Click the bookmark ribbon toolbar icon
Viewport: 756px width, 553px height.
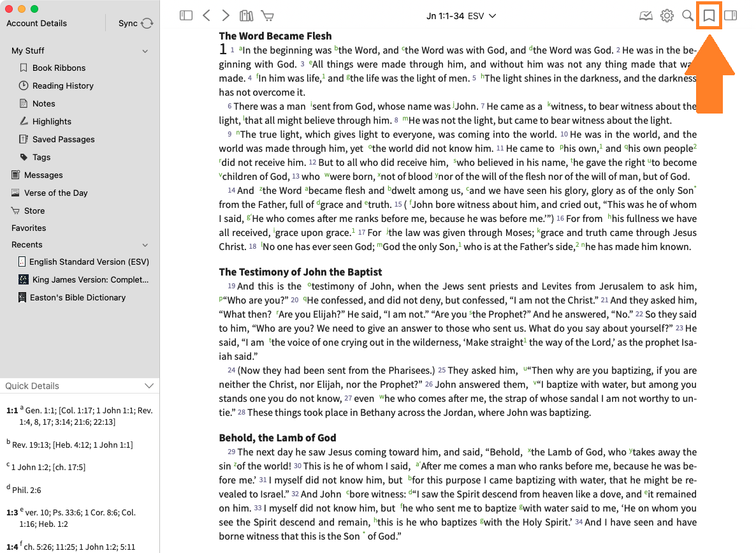point(709,16)
